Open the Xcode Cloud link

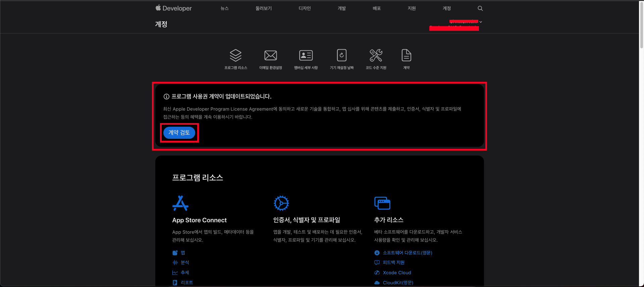tap(397, 273)
